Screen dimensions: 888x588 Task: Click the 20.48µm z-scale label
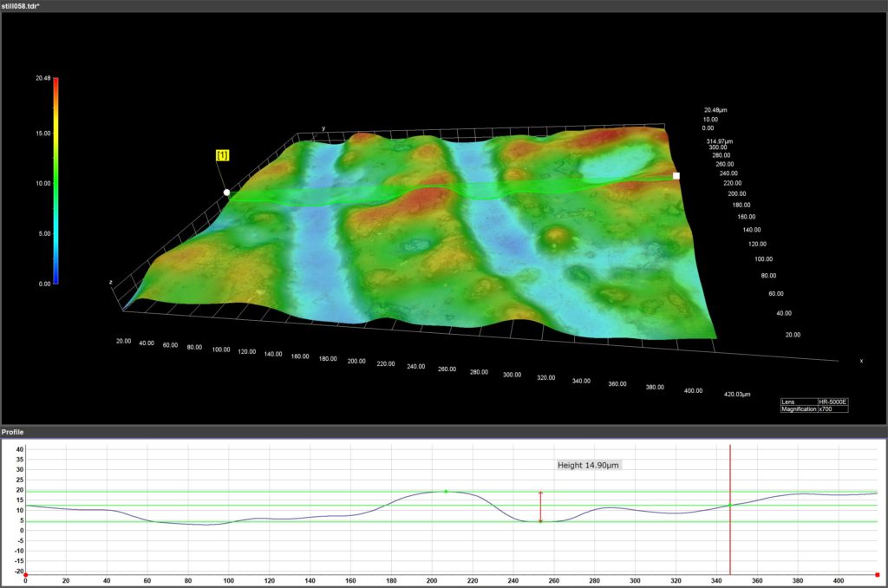(x=716, y=109)
